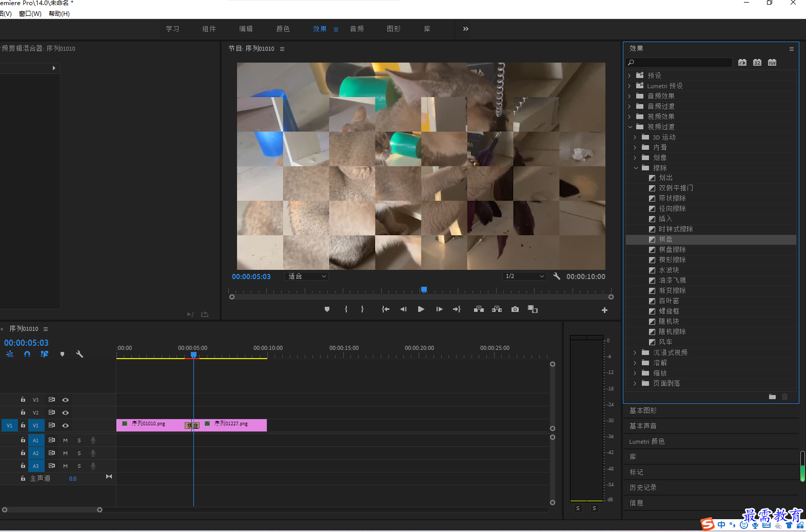Screen dimensions: 806x532
Task: Step back one frame
Action: [403, 309]
